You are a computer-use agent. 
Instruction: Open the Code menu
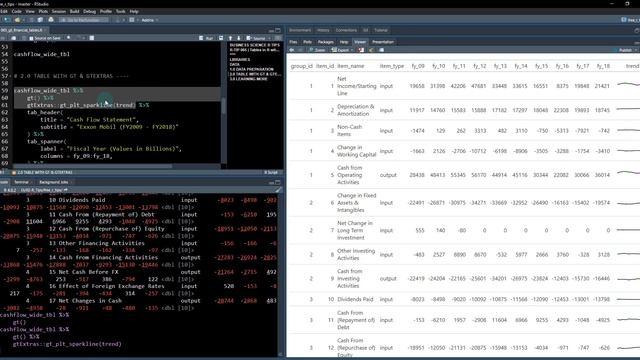pos(17,11)
